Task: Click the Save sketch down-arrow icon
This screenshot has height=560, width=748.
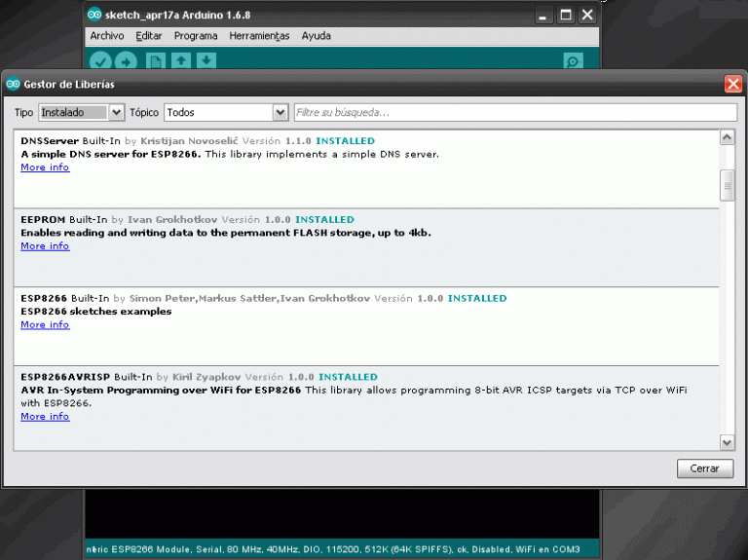Action: 206,62
